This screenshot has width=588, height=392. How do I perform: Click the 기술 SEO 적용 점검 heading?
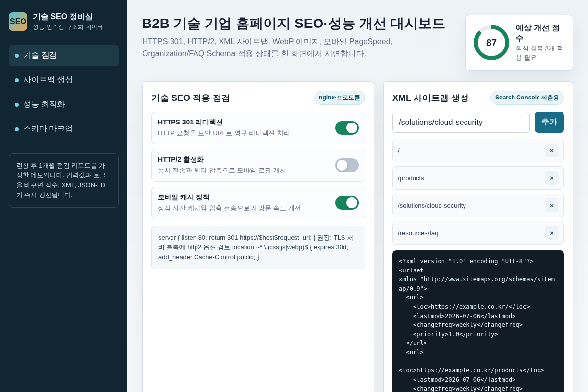[x=191, y=98]
